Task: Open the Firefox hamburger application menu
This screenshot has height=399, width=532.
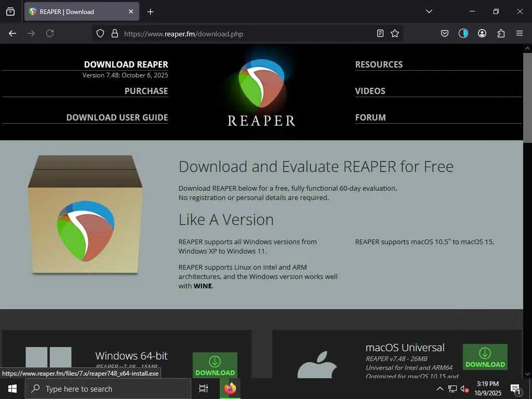Action: [520, 33]
